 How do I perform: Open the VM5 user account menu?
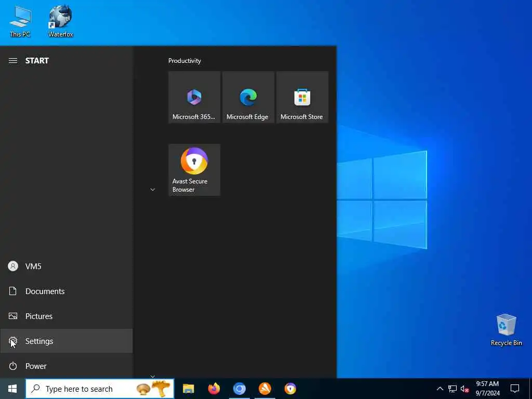[66, 267]
